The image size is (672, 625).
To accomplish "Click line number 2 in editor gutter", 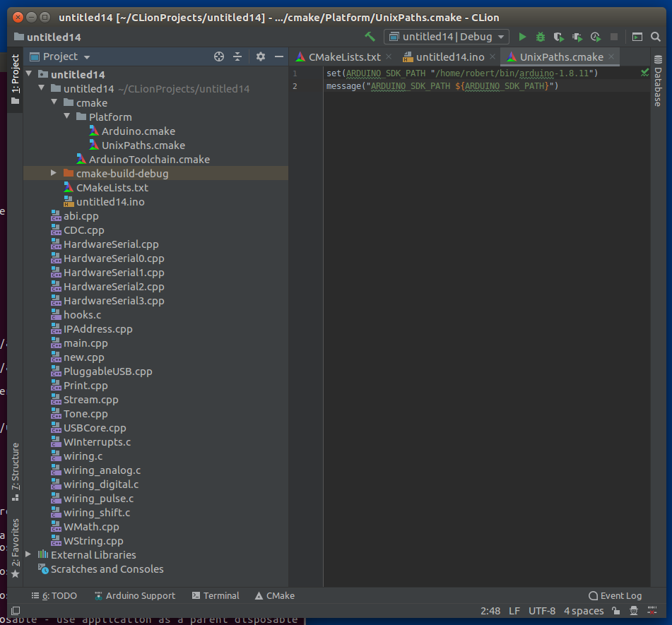I will [295, 86].
